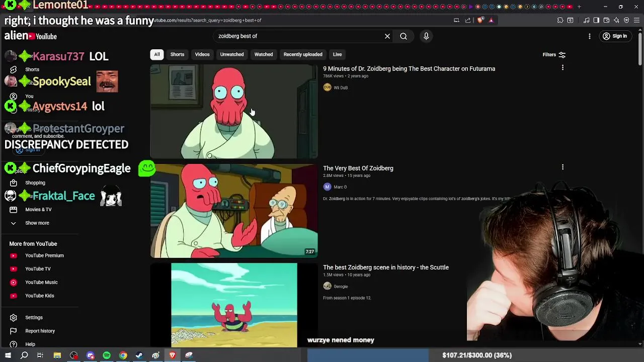The width and height of the screenshot is (644, 362).
Task: Open 'The Very Best Of Zoidberg' title link
Action: [358, 168]
